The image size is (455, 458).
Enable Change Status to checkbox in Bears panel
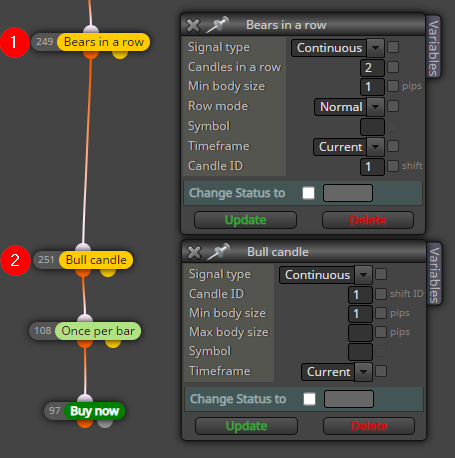click(x=308, y=193)
